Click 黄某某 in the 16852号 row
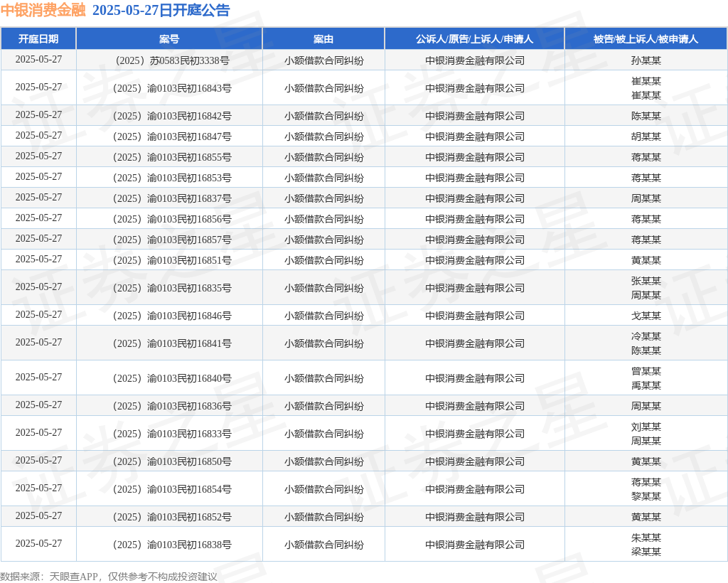 point(646,517)
